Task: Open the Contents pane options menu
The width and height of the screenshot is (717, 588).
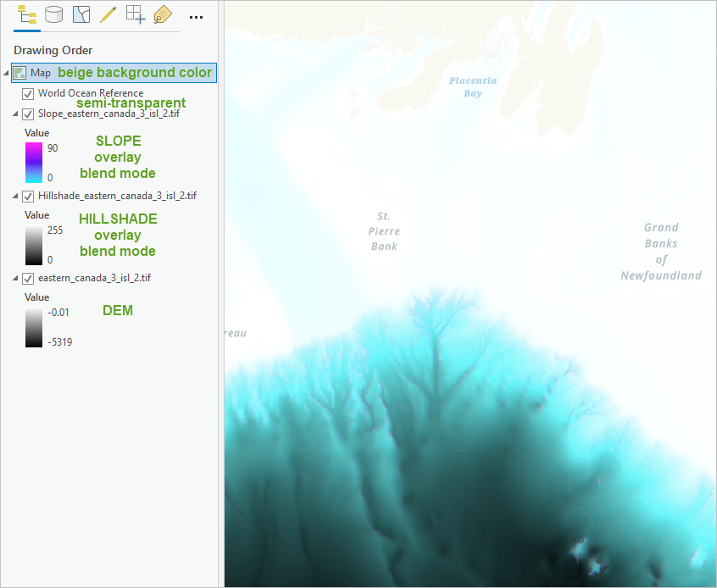Action: [x=196, y=15]
